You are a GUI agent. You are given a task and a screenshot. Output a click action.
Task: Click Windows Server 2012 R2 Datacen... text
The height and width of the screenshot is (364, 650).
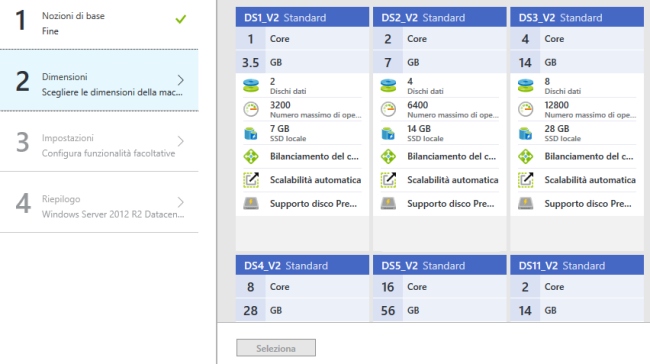point(113,214)
